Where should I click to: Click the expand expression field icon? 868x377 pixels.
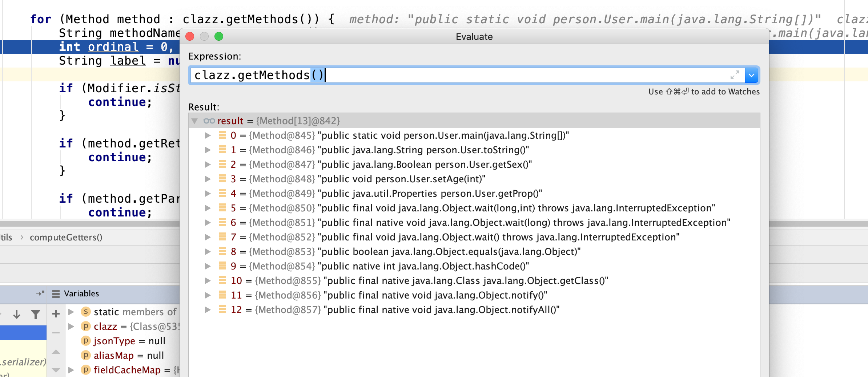(x=735, y=75)
